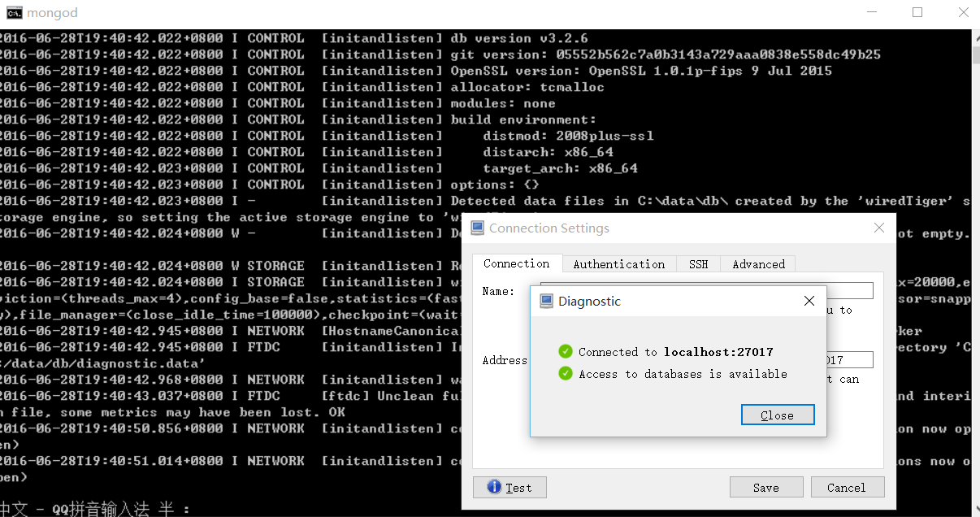The height and width of the screenshot is (517, 980).
Task: Open the SSH tab
Action: (x=698, y=264)
